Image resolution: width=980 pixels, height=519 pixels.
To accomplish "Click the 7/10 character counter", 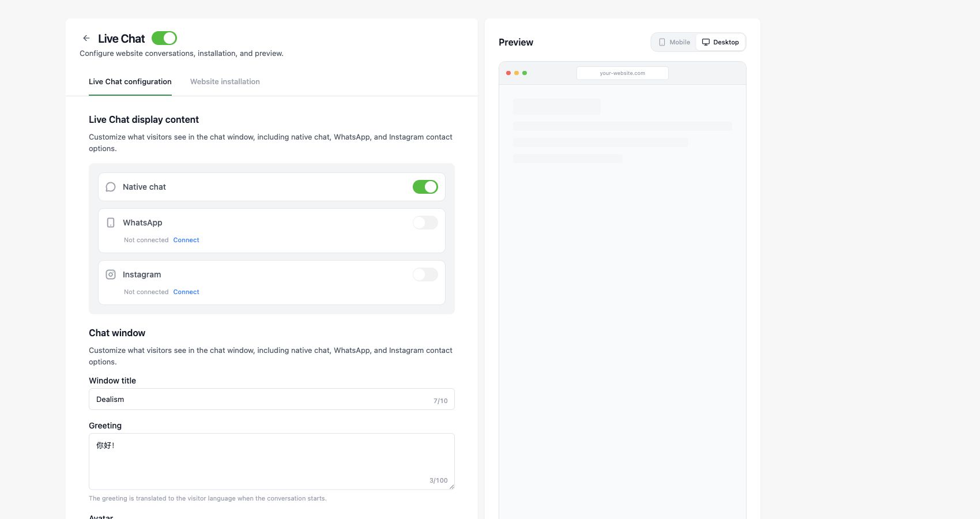I will click(x=440, y=401).
